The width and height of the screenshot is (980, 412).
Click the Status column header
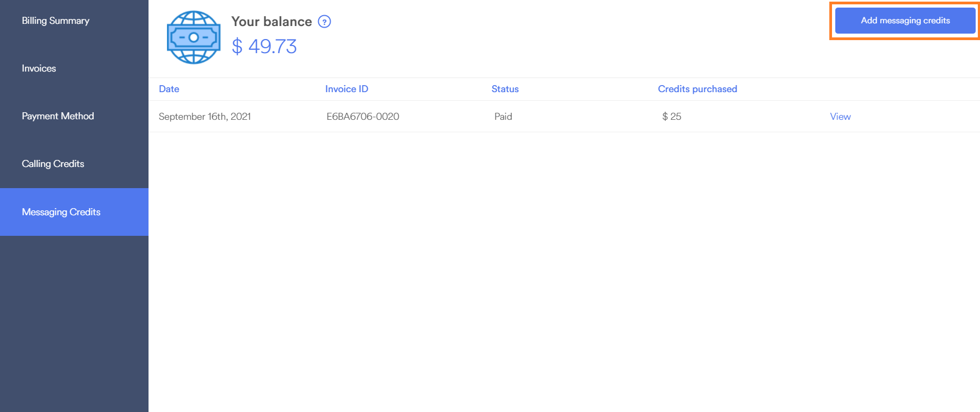coord(505,89)
